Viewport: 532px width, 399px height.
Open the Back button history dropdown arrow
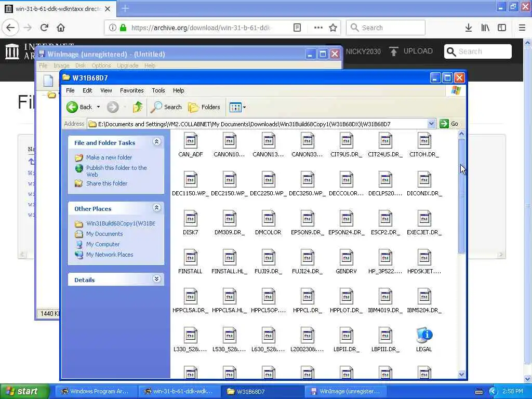click(98, 107)
